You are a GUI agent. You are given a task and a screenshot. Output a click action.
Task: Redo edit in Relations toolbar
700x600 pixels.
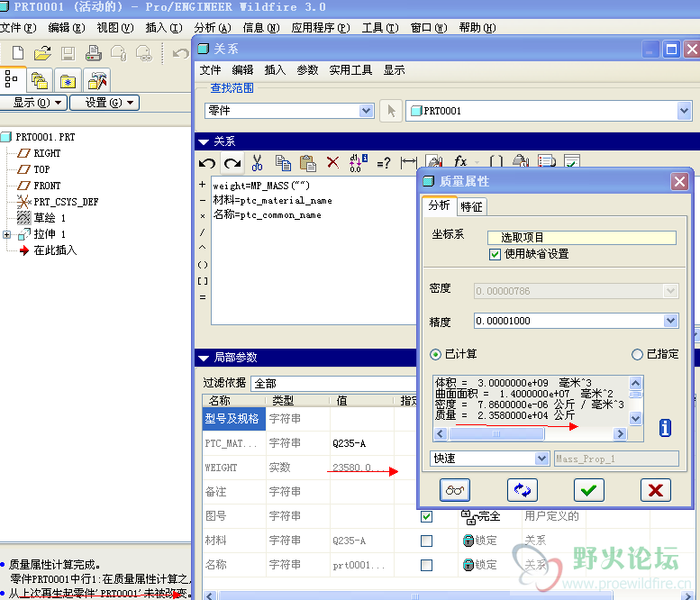(x=232, y=163)
